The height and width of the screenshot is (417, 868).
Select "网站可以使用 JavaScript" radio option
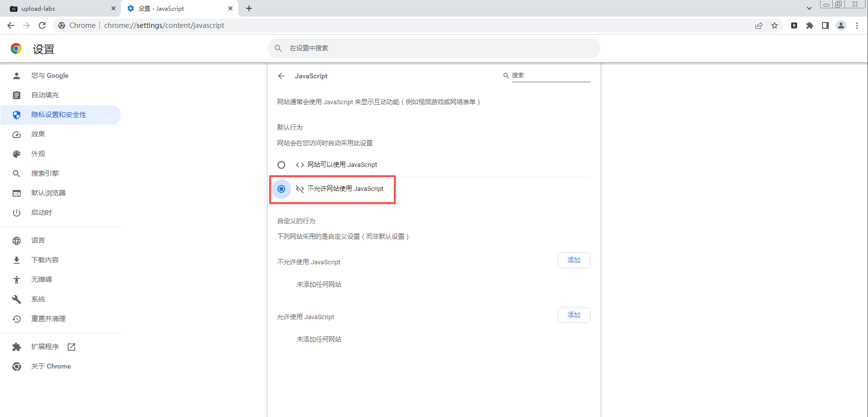tap(281, 165)
